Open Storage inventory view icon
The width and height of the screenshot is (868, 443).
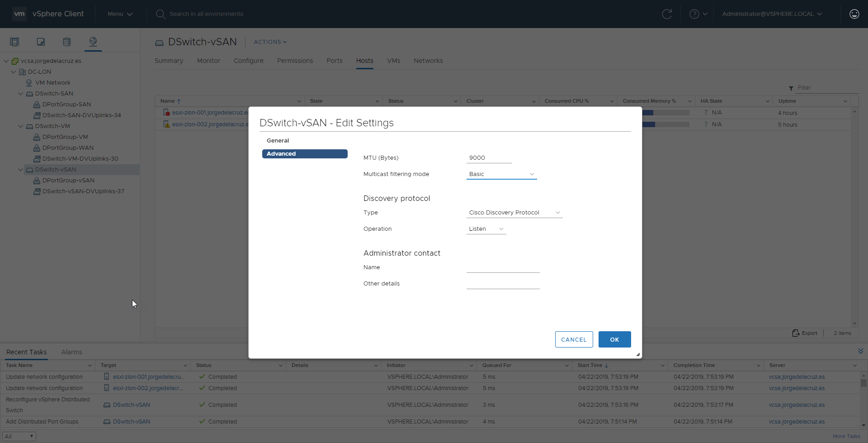click(x=67, y=42)
